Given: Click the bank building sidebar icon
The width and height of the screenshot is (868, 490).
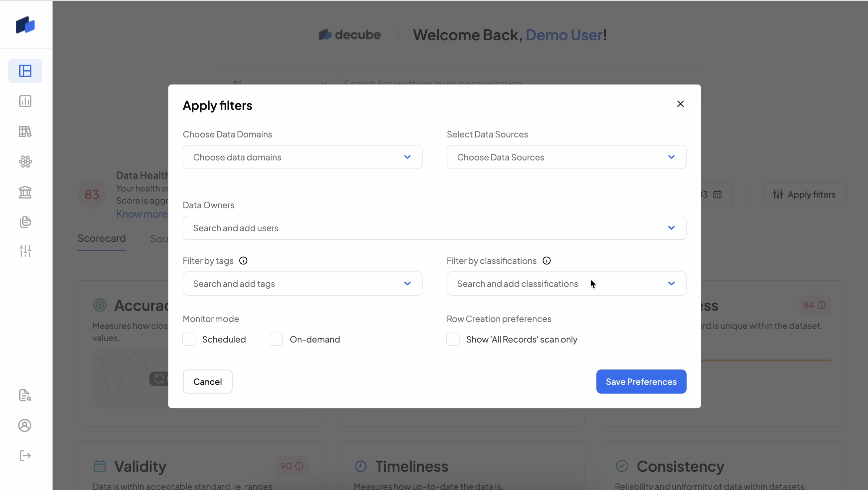Looking at the screenshot, I should click(x=25, y=192).
